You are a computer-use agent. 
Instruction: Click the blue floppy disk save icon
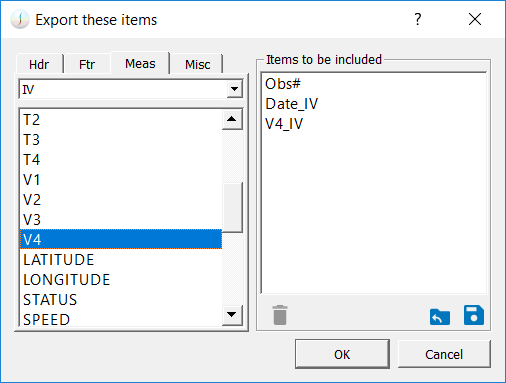click(x=474, y=315)
